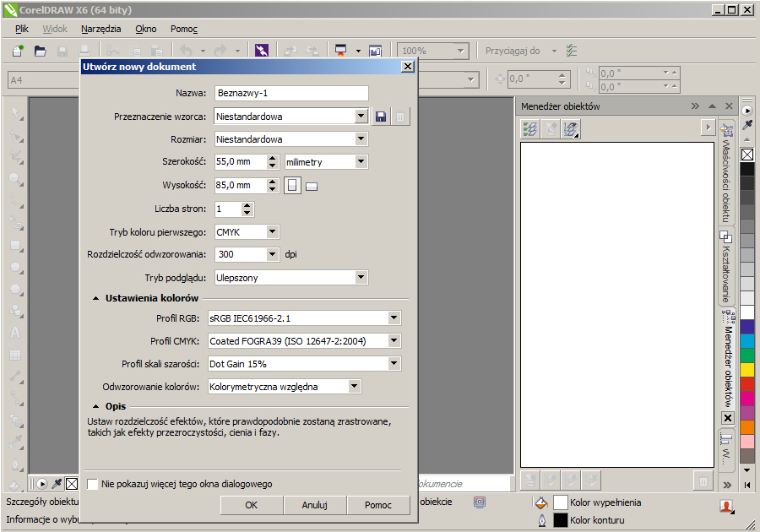This screenshot has width=760, height=532.
Task: Click the user account icon in status bar
Action: pos(726,507)
